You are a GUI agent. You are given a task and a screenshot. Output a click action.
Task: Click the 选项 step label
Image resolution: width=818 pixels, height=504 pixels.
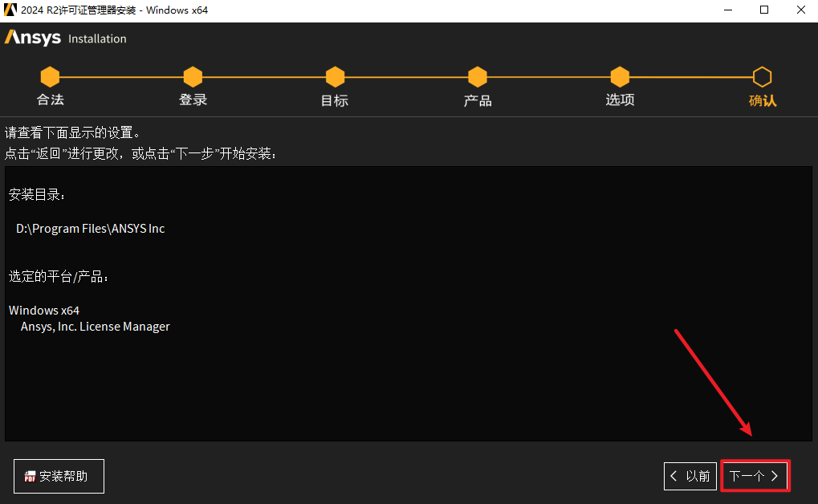coord(620,100)
